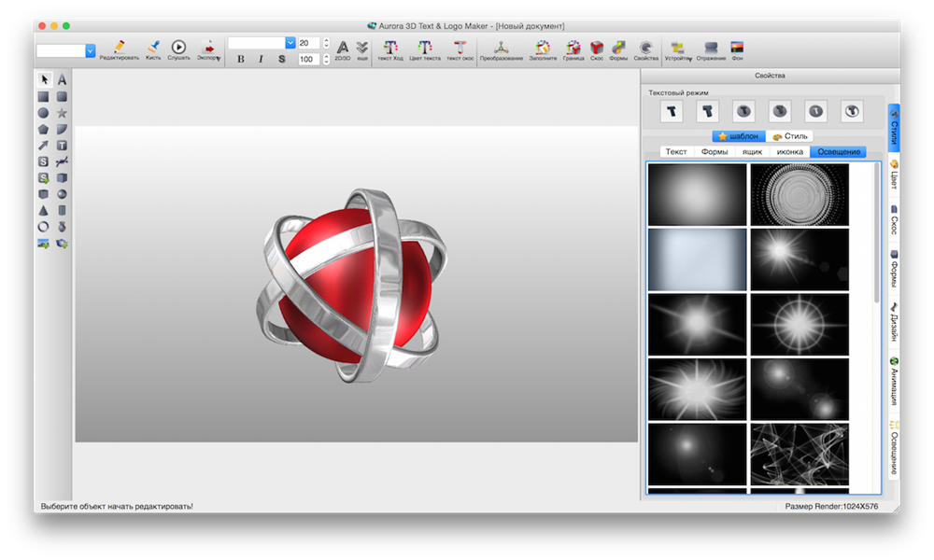Switch to the Формы template tab
Image resolution: width=934 pixels, height=560 pixels.
click(715, 151)
